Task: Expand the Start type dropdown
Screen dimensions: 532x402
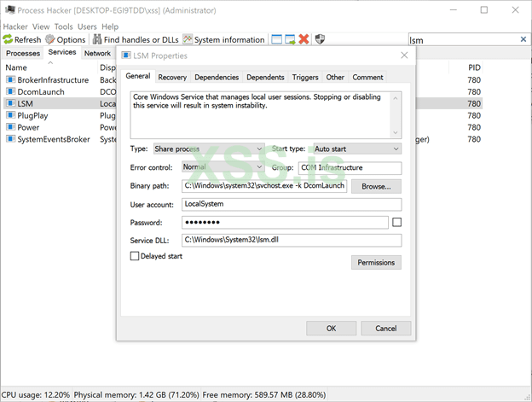Action: click(x=357, y=149)
